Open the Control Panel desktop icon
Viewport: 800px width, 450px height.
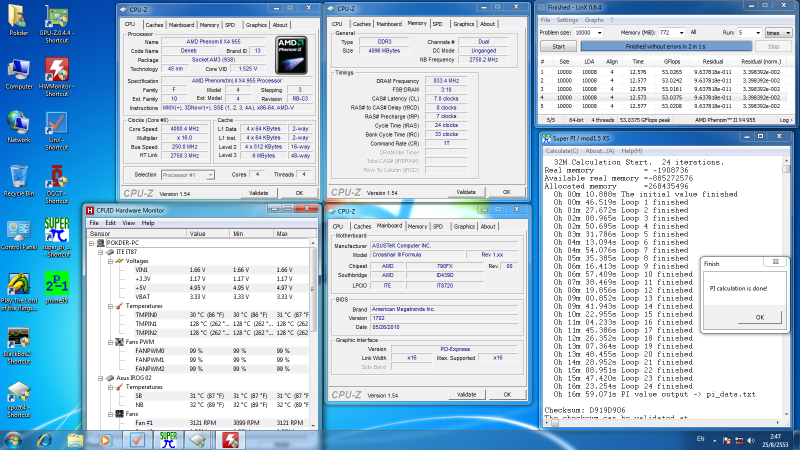17,230
